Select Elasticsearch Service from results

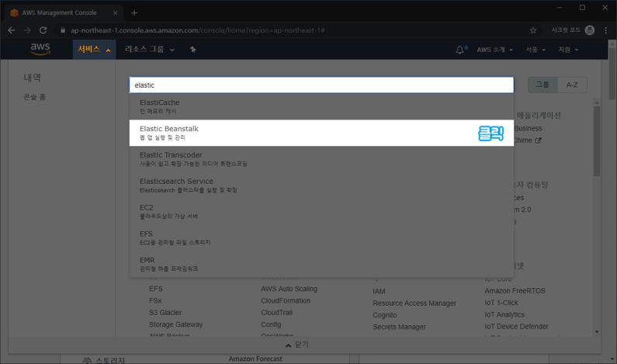click(x=321, y=185)
